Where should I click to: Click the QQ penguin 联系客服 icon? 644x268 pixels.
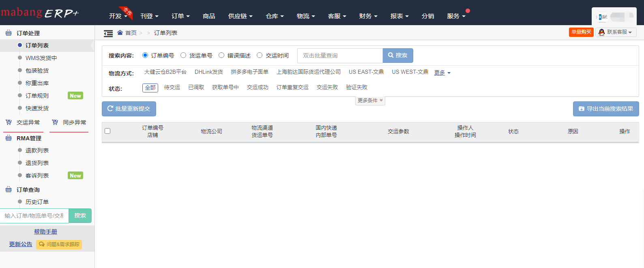click(x=601, y=32)
